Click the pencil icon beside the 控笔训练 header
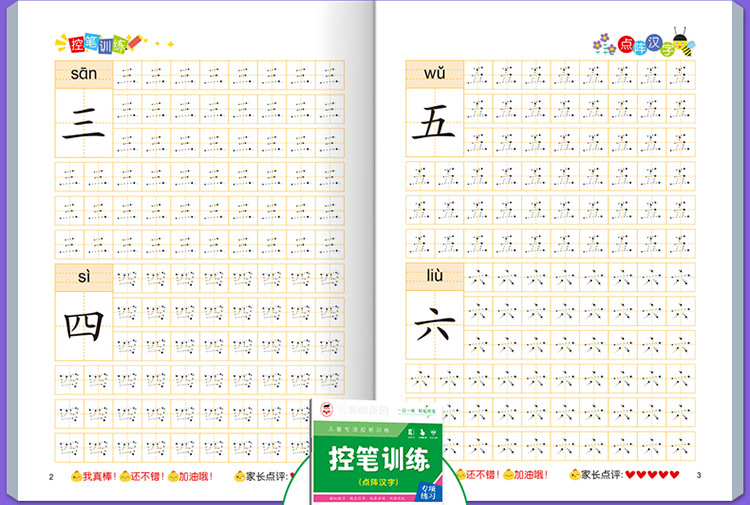750x505 pixels. pyautogui.click(x=134, y=42)
